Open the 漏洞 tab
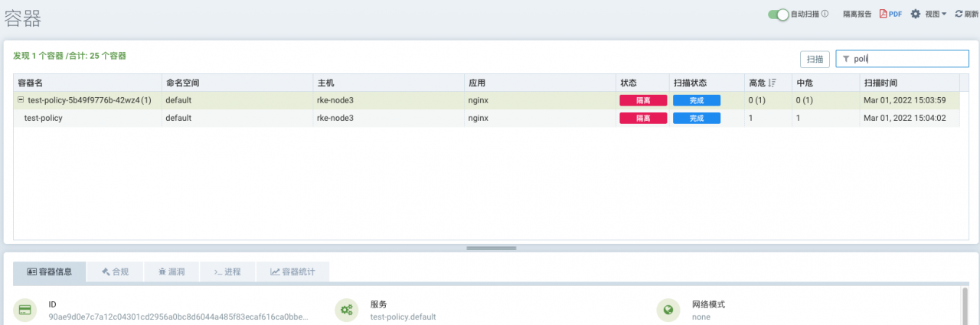980x325 pixels. pos(171,271)
